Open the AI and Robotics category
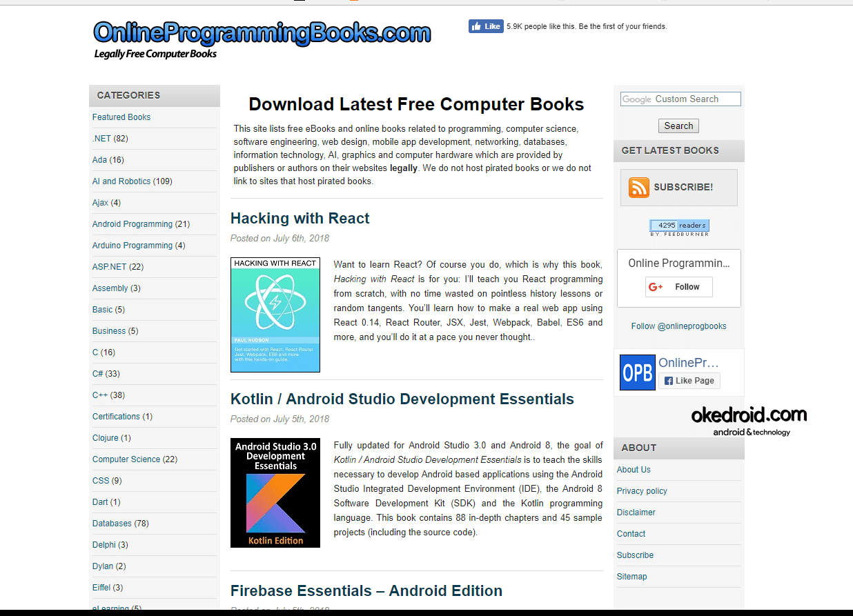 tap(121, 181)
